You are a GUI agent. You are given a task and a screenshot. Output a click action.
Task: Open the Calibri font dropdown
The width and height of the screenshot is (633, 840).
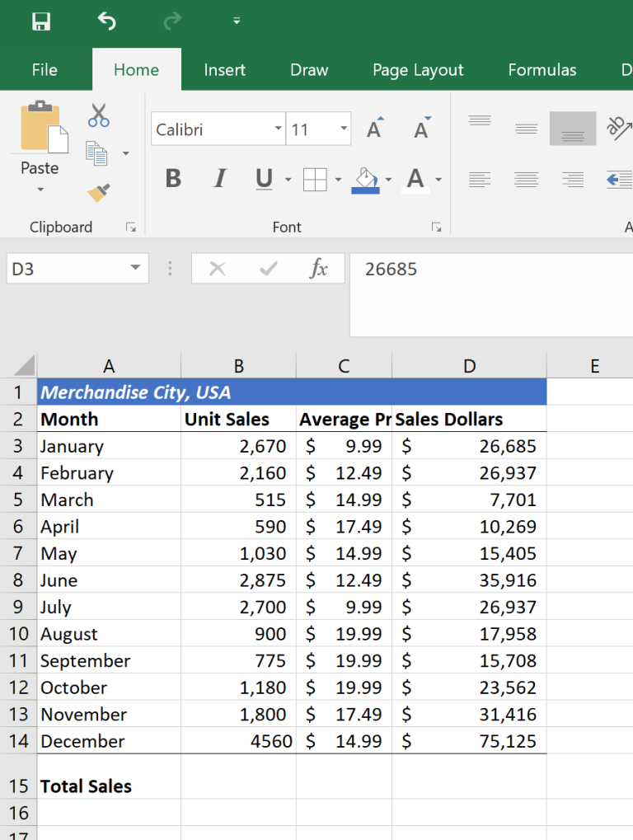(x=278, y=129)
